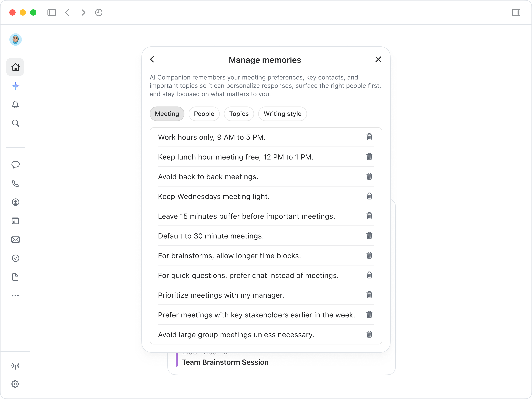532x399 pixels.
Task: Open Calendar icon in sidebar
Action: click(x=15, y=221)
